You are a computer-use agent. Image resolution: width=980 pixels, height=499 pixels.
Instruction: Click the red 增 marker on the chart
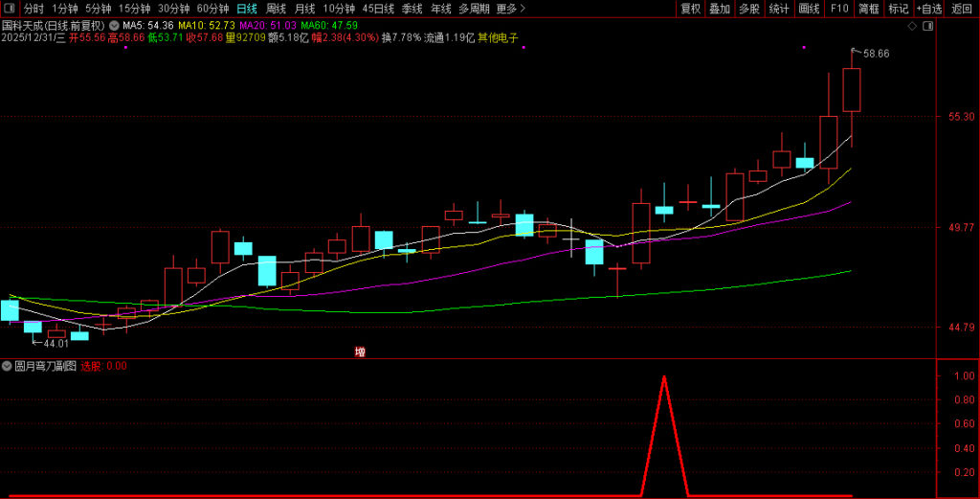pos(360,352)
